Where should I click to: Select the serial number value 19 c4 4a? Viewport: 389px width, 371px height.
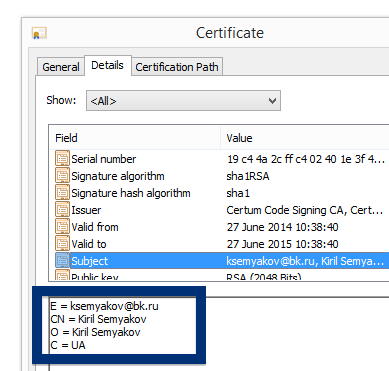coord(306,159)
